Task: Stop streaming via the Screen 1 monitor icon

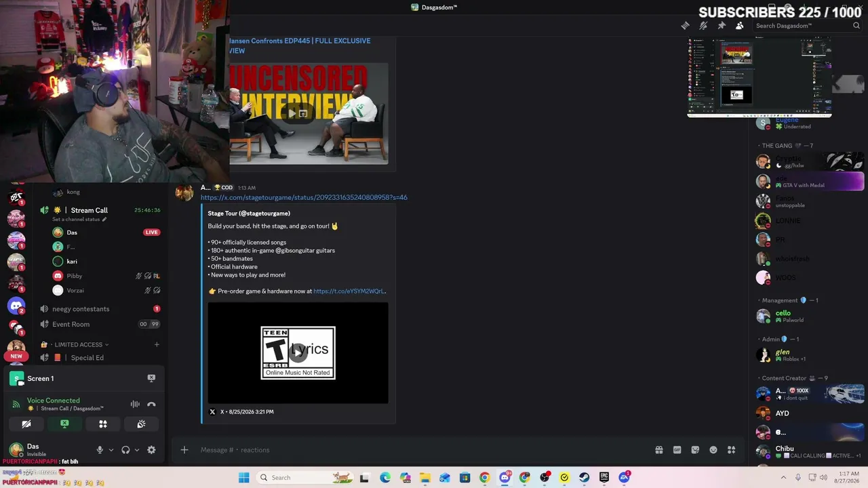Action: 151,378
